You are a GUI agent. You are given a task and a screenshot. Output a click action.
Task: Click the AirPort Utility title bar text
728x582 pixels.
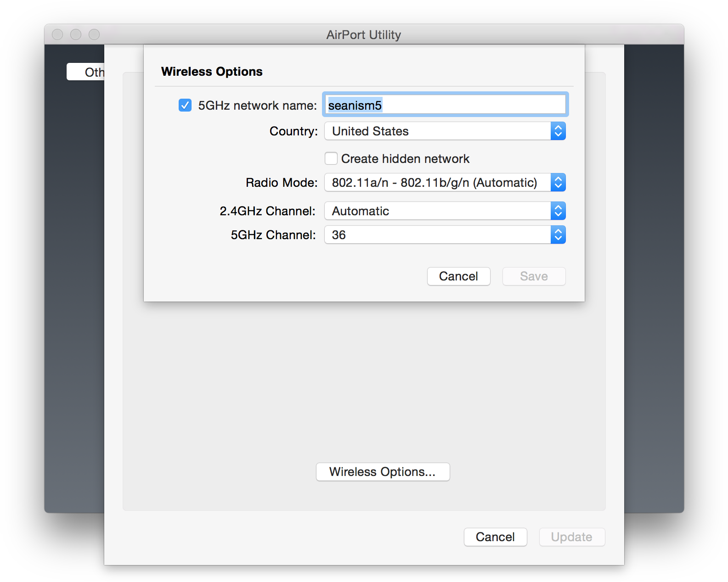coord(363,35)
